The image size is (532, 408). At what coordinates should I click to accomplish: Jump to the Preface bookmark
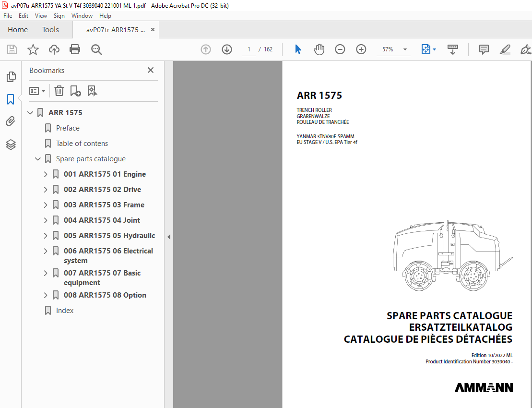pos(68,128)
